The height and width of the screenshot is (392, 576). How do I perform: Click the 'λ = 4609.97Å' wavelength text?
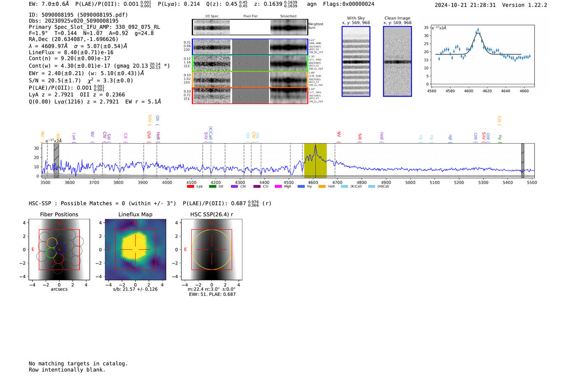(48, 46)
